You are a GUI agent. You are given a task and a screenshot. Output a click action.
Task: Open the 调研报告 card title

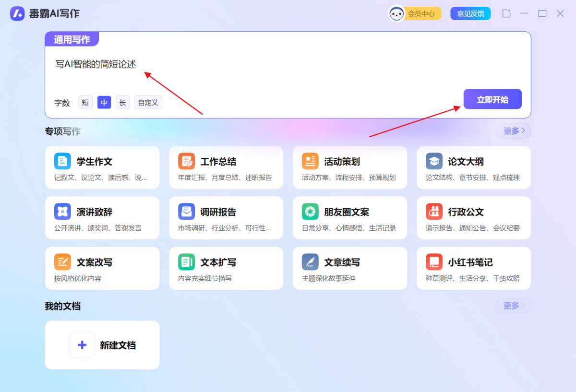[218, 212]
